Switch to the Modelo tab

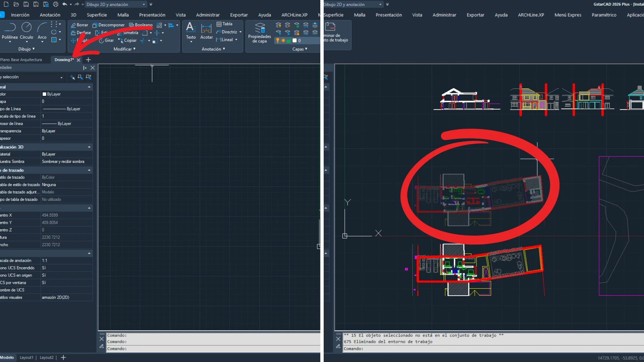tap(7, 357)
